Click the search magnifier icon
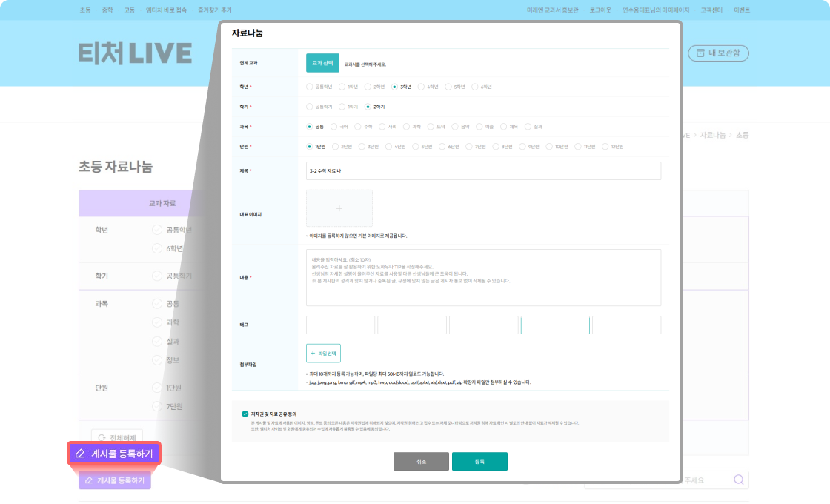This screenshot has width=830, height=504. pos(738,480)
